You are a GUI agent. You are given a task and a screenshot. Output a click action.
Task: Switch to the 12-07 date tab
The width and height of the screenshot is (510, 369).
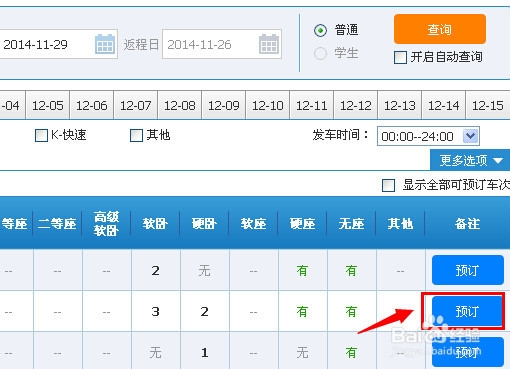click(x=136, y=106)
